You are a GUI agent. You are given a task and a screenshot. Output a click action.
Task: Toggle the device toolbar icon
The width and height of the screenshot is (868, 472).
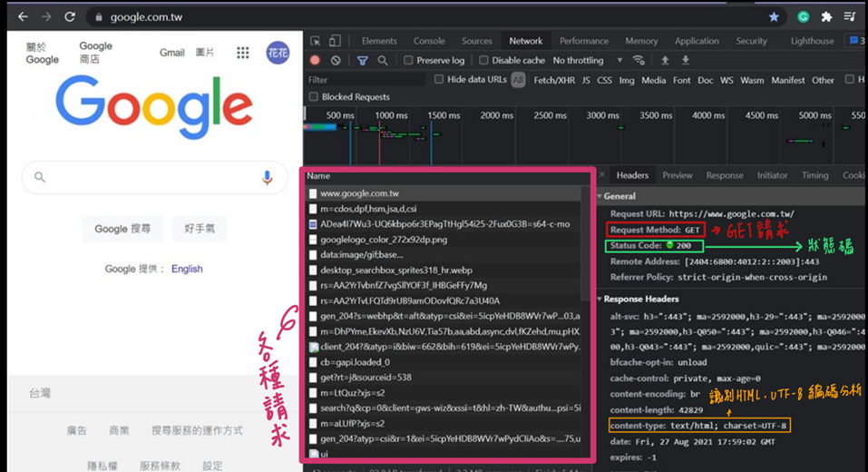point(335,41)
